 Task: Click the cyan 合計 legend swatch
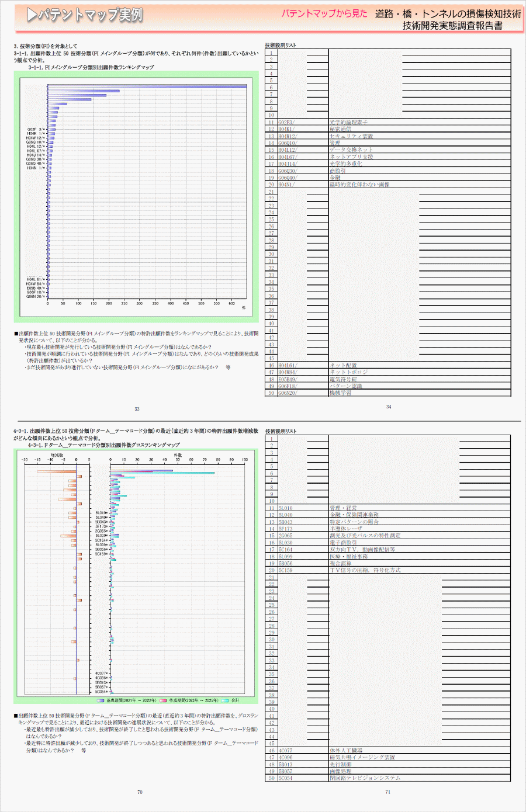coord(225,700)
